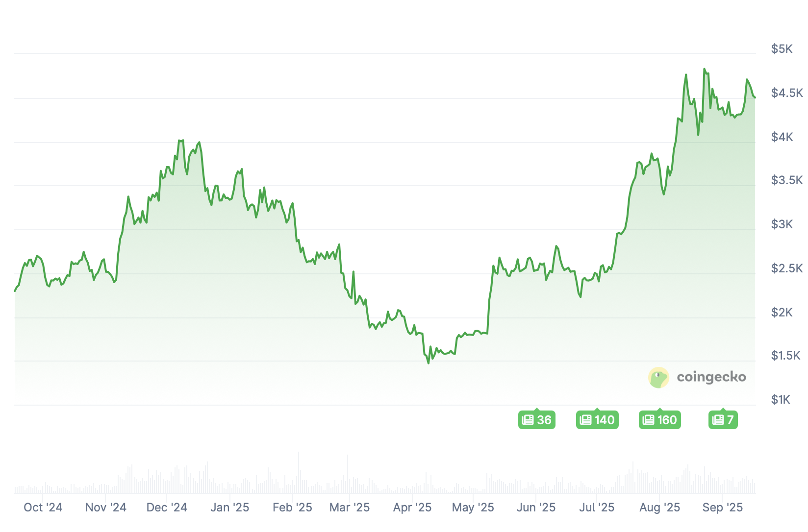Click the Oct '24 date label
Screen dimensions: 808x532
pos(43,508)
